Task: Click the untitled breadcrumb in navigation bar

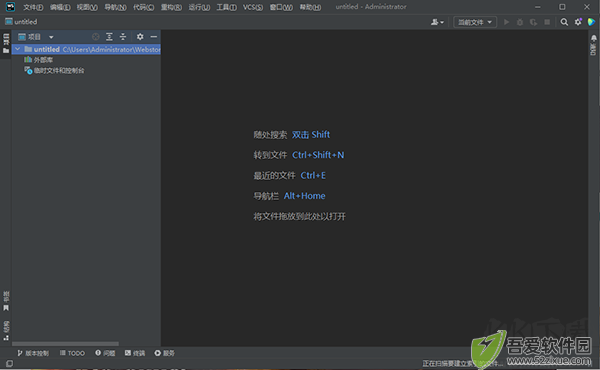Action: (x=21, y=22)
